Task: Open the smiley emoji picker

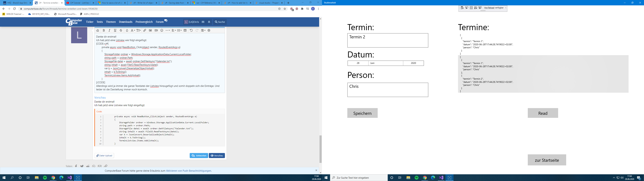Action: tap(162, 31)
